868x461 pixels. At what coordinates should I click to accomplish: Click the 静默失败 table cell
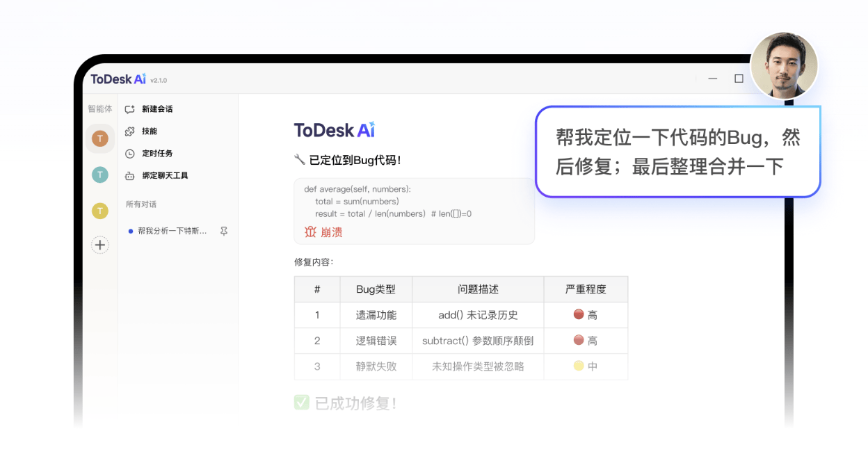376,366
